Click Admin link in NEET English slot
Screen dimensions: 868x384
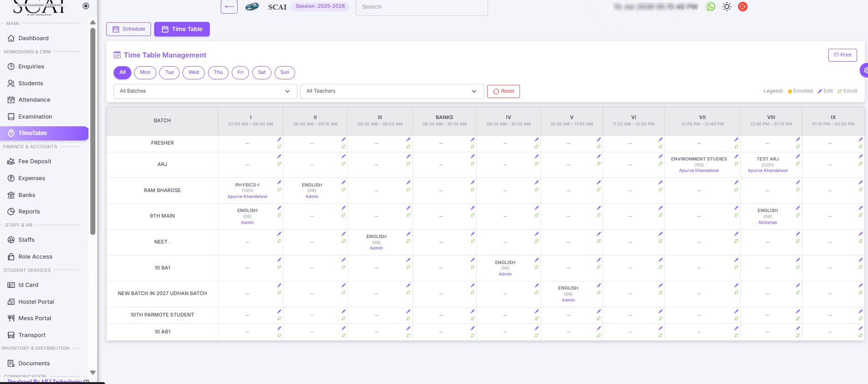tap(376, 248)
